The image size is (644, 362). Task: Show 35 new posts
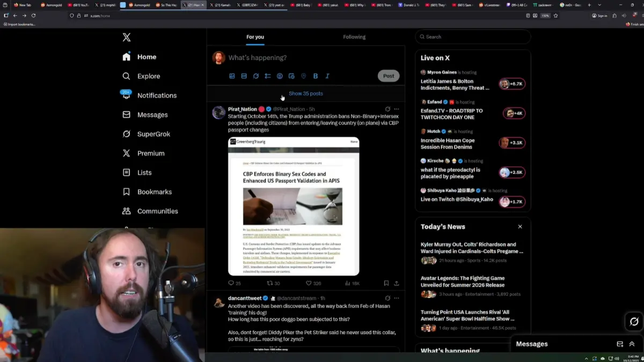tap(306, 93)
